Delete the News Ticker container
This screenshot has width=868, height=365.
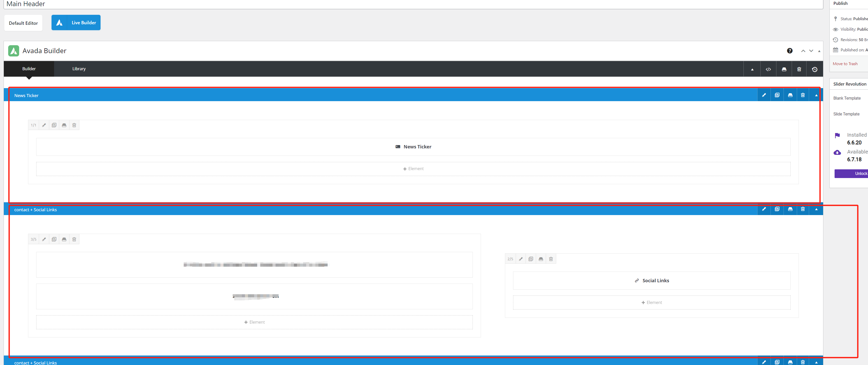(x=803, y=95)
